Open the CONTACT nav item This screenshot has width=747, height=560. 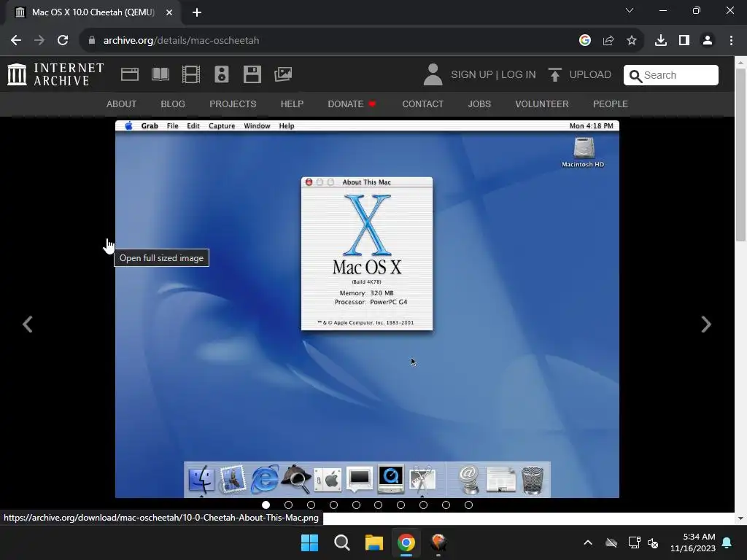[x=422, y=104]
